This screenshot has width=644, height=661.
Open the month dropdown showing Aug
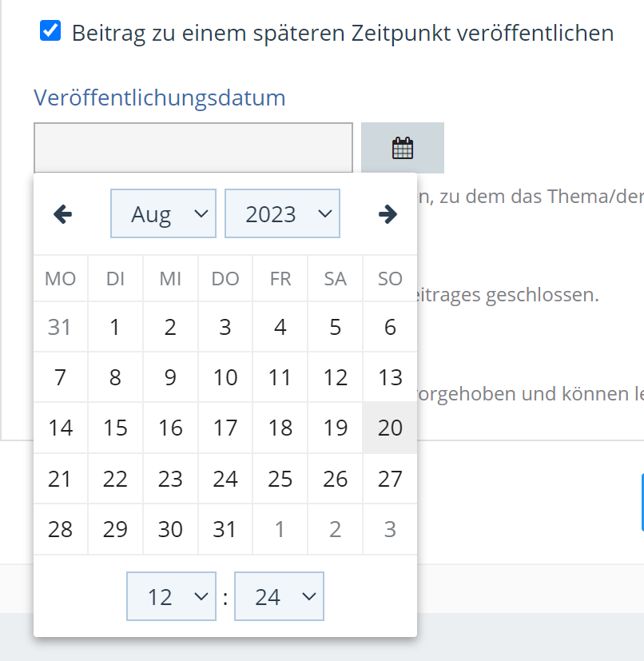[x=163, y=214]
